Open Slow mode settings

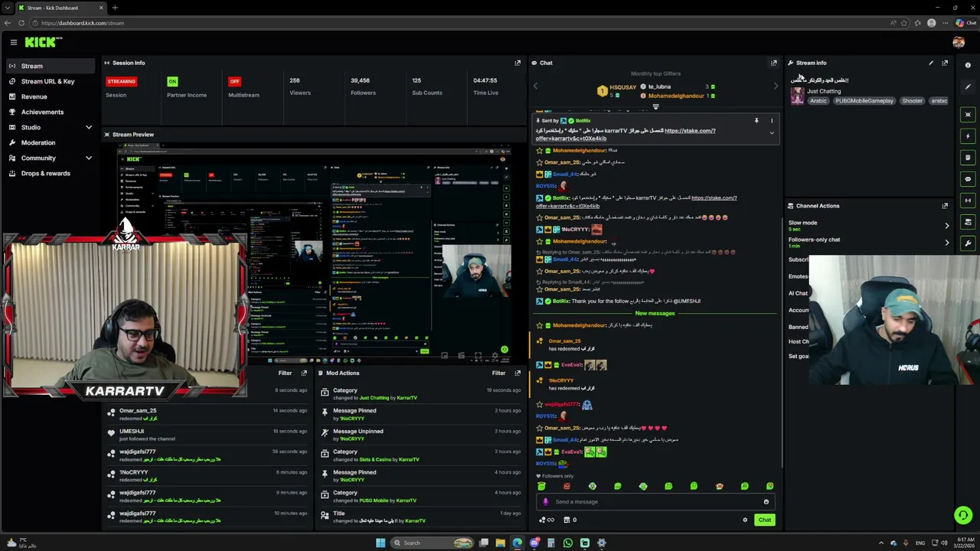(x=869, y=226)
